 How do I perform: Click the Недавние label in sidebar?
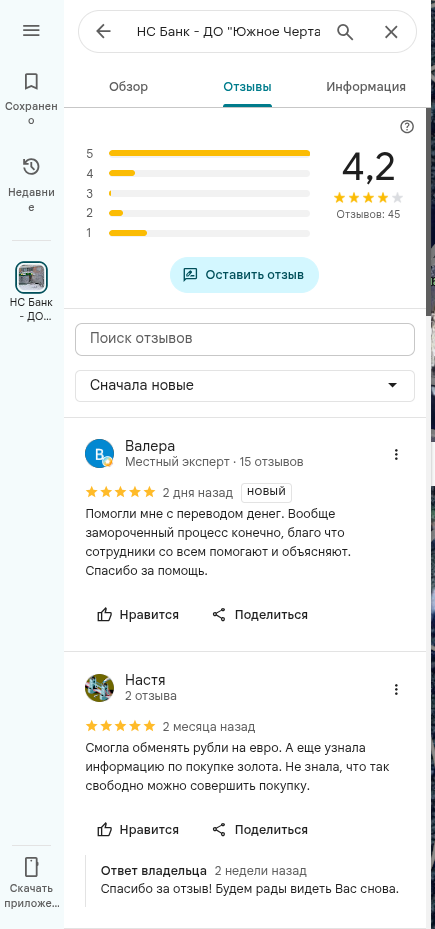tap(31, 200)
